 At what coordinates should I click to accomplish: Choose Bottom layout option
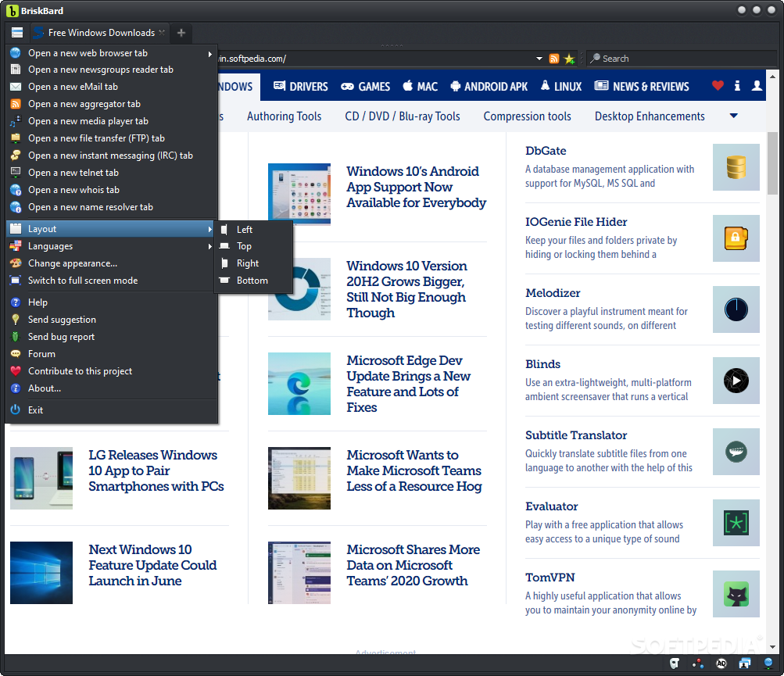[253, 281]
